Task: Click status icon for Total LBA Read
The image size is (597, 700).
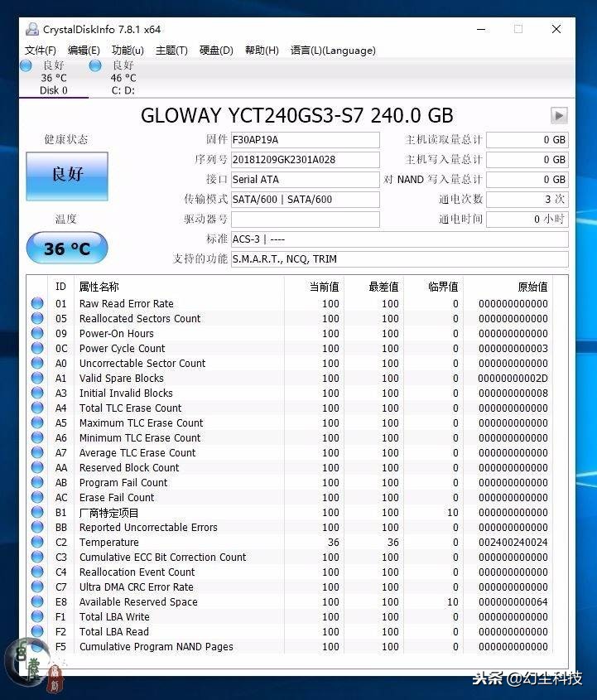Action: [x=37, y=631]
